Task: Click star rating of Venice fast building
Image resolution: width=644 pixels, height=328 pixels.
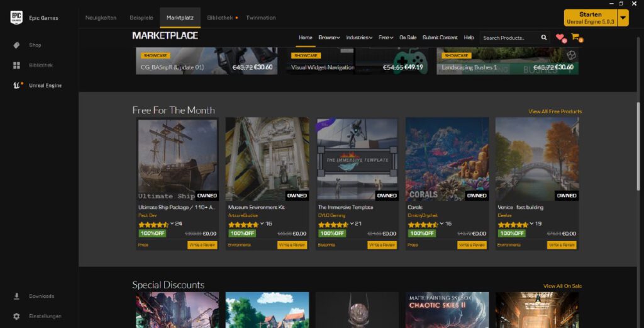Action: [x=513, y=224]
